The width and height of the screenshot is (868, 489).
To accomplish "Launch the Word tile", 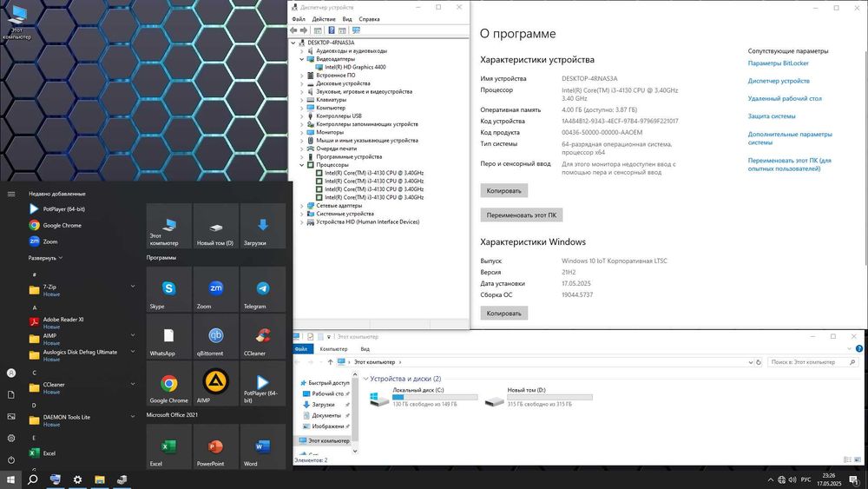I will pos(263,447).
